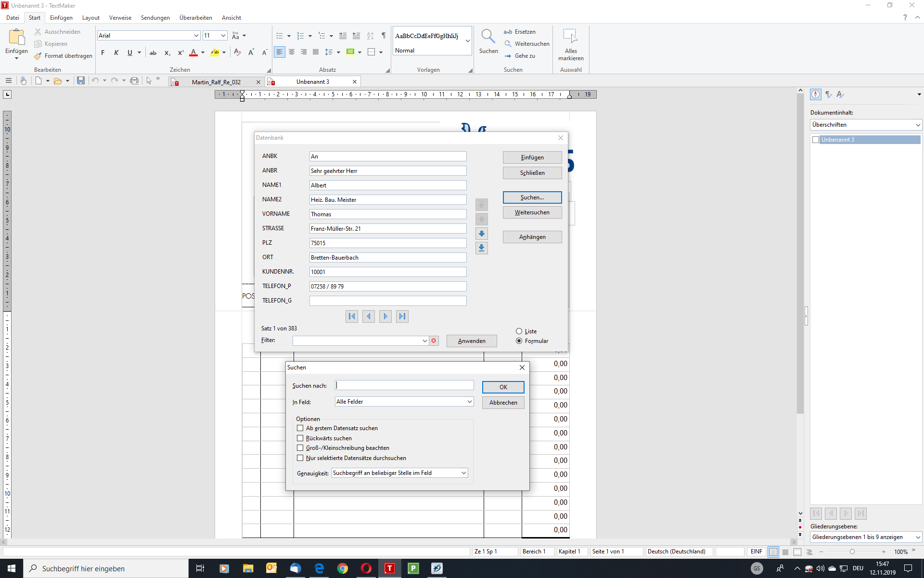Open Datei menu
924x578 pixels.
pyautogui.click(x=13, y=18)
